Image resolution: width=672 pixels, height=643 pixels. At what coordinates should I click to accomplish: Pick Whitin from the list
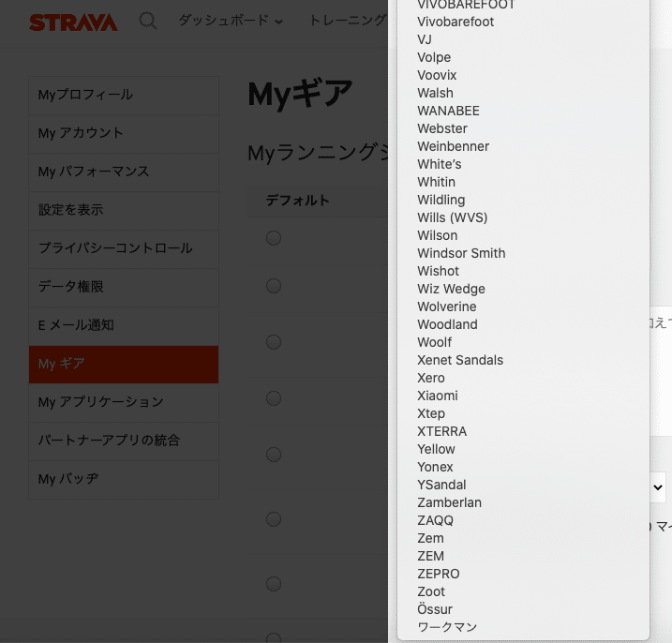click(523, 182)
